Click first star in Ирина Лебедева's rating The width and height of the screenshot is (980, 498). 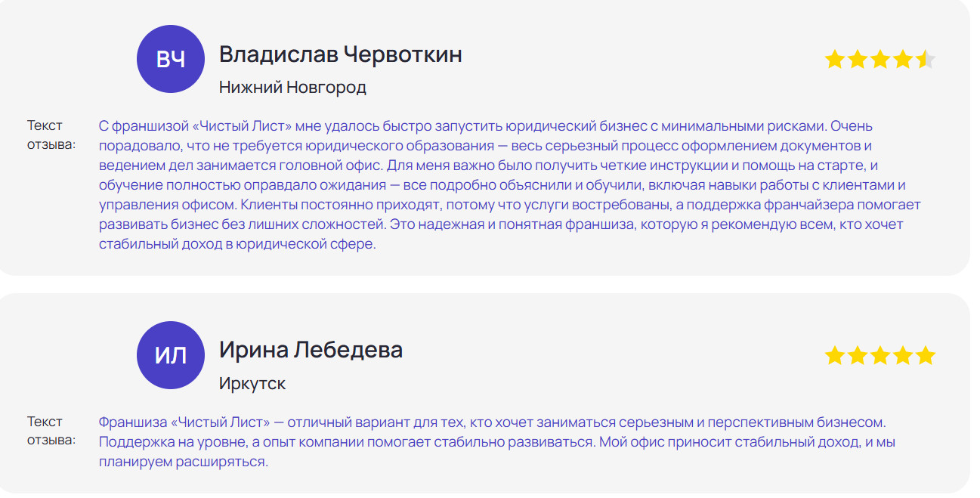pos(835,355)
